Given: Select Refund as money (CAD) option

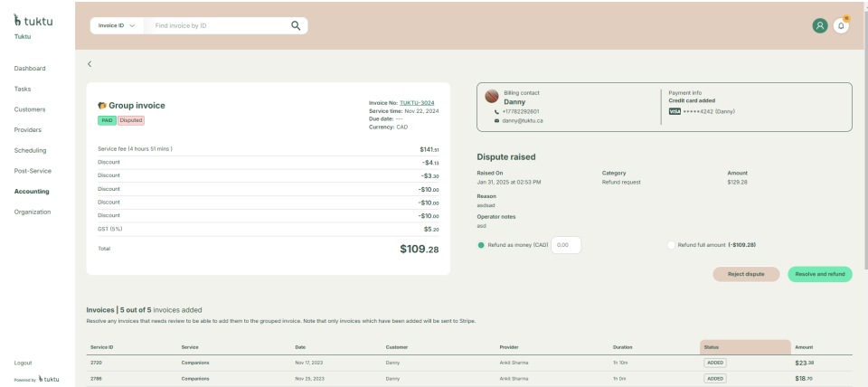Looking at the screenshot, I should coord(481,245).
